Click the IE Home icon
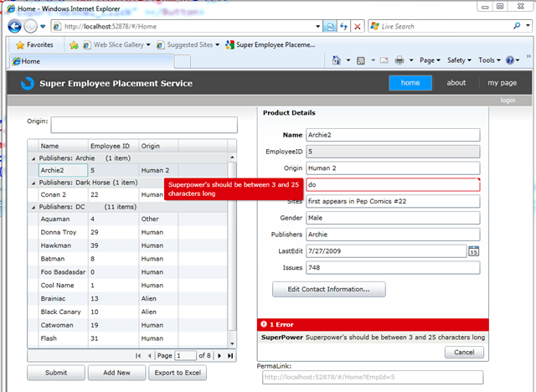This screenshot has width=536, height=392. coord(336,60)
